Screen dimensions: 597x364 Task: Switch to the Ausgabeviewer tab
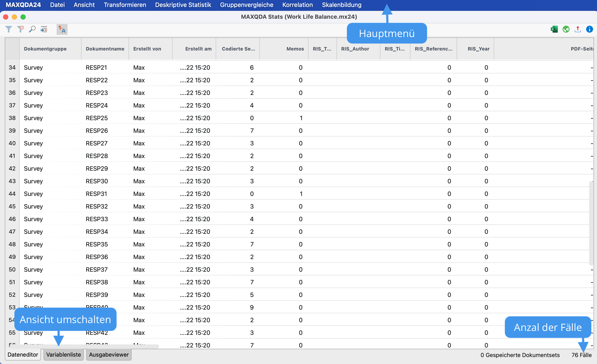pyautogui.click(x=109, y=355)
